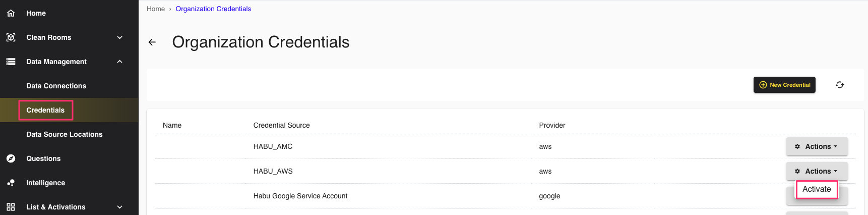
Task: Create a New Credential
Action: pos(784,85)
